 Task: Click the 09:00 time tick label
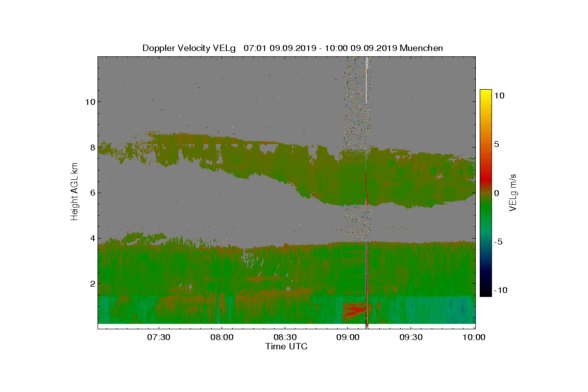[x=348, y=338]
